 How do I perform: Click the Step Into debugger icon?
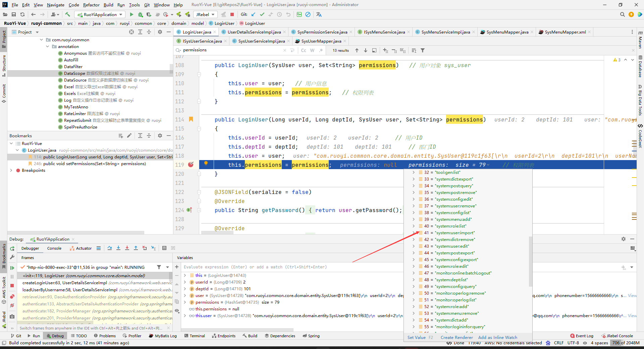pyautogui.click(x=118, y=248)
